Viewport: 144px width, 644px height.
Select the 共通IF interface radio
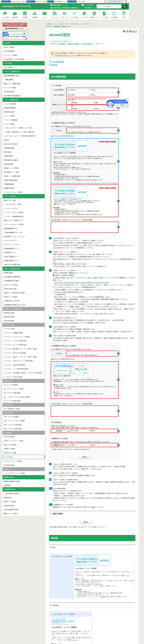pos(69,100)
